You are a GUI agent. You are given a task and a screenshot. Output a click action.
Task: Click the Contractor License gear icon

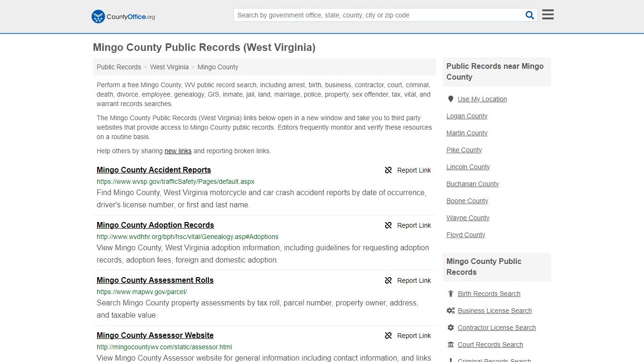451,328
